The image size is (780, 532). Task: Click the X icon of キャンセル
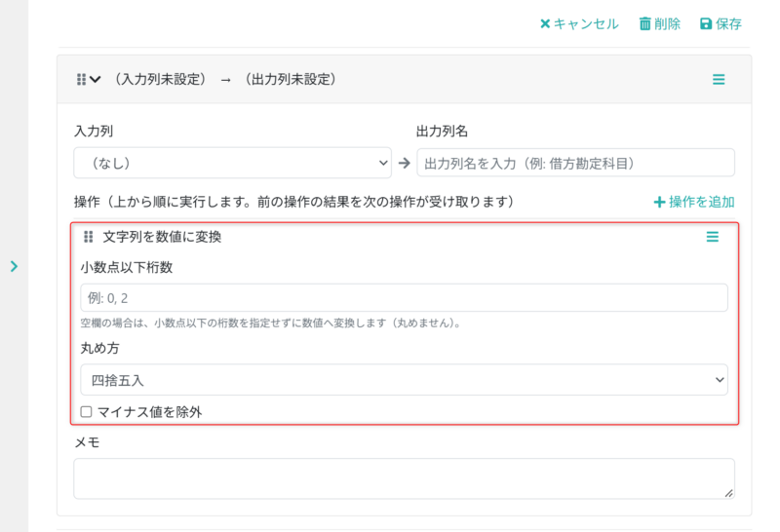545,23
